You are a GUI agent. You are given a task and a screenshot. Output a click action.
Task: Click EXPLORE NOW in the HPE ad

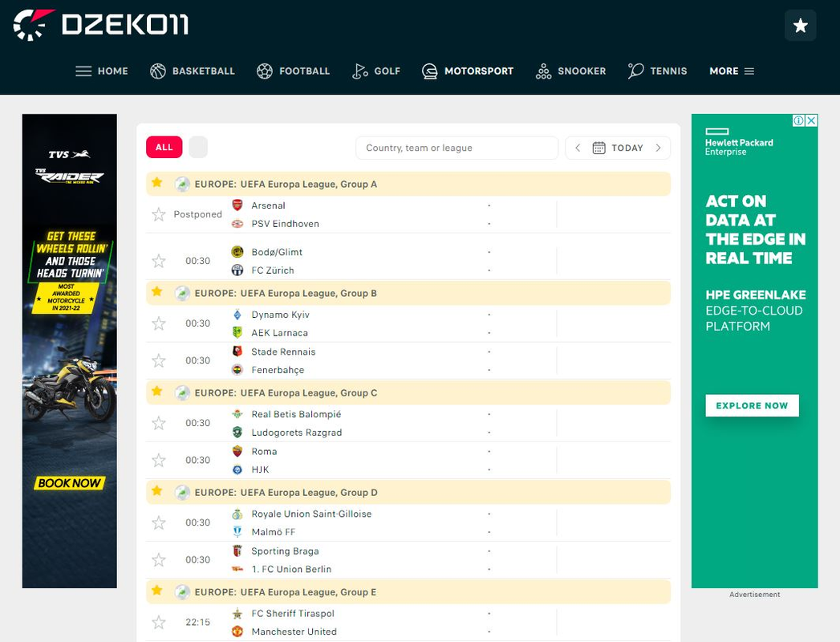[752, 406]
